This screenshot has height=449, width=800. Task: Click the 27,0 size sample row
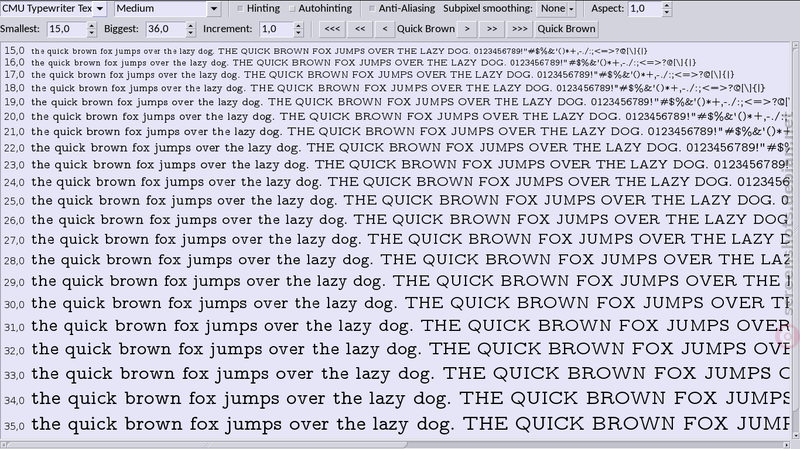(396, 239)
